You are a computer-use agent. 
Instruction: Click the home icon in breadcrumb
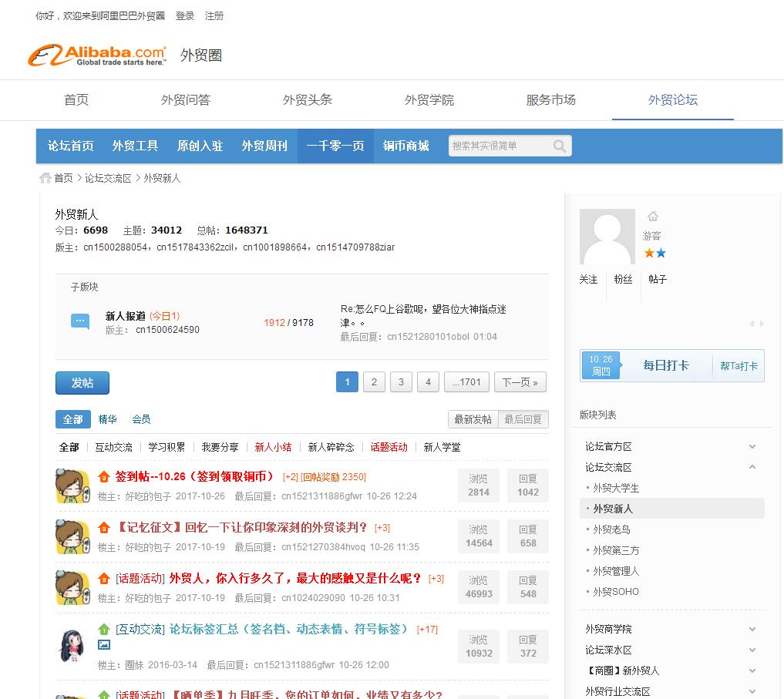tap(45, 178)
